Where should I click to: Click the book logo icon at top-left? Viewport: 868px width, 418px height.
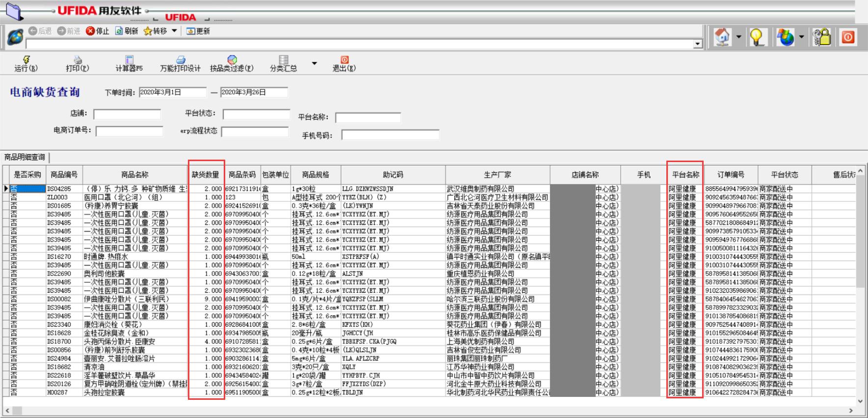[x=14, y=11]
